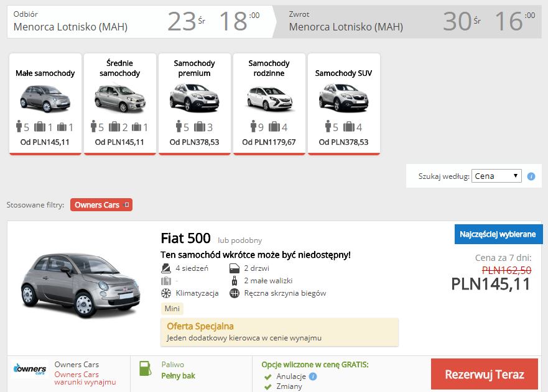Remove the Owners Cars filter tag

[x=126, y=205]
